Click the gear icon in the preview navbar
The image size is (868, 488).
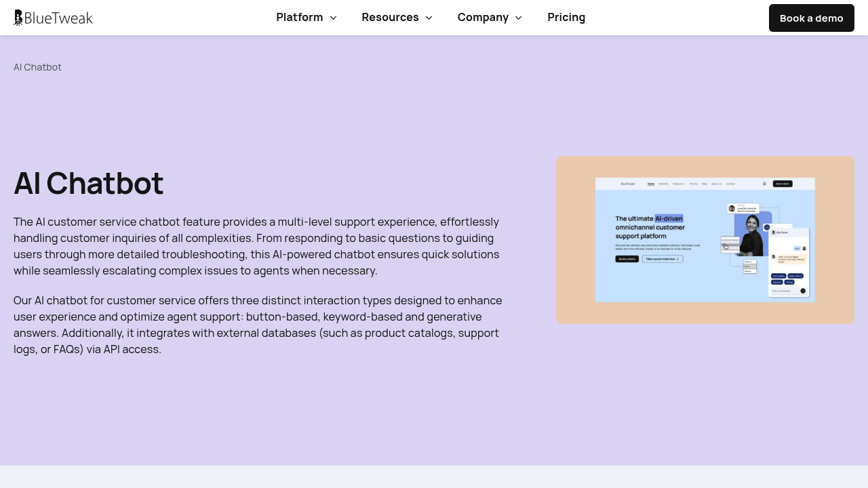pyautogui.click(x=764, y=184)
